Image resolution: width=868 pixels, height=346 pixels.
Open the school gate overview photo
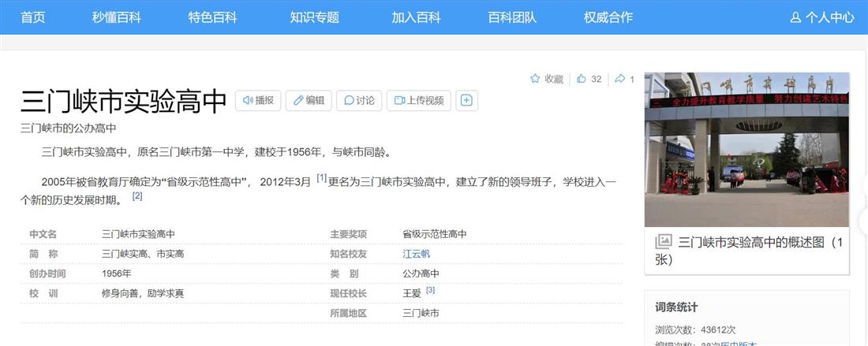746,150
